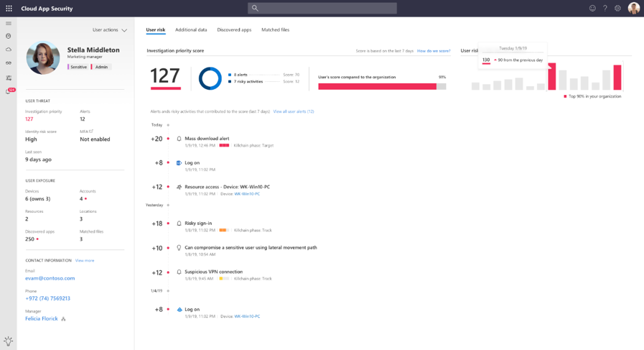Switch to the Additional data tab

pyautogui.click(x=191, y=29)
